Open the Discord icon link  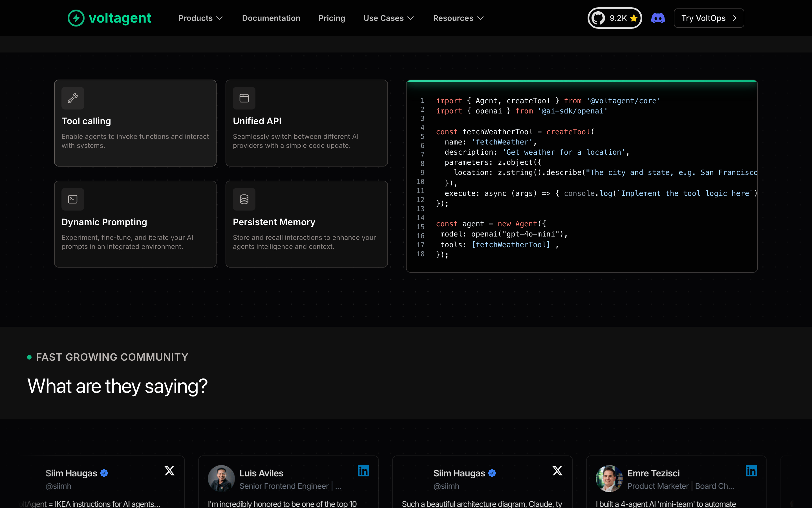(x=658, y=18)
